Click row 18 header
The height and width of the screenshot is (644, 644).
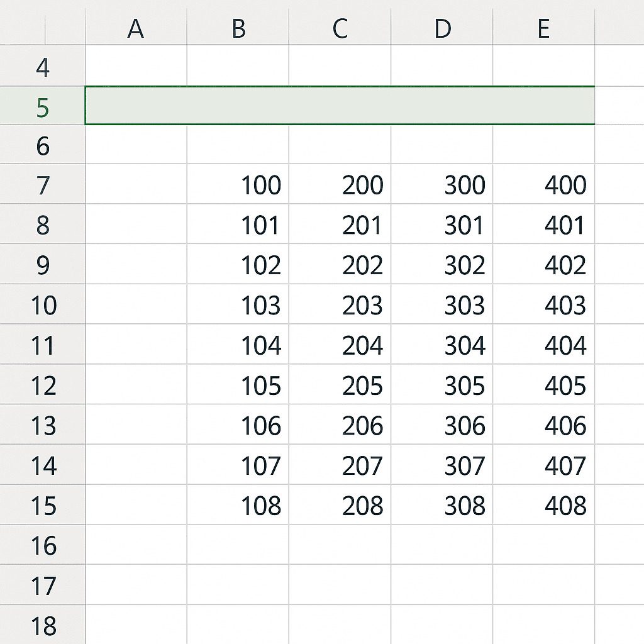(x=42, y=625)
